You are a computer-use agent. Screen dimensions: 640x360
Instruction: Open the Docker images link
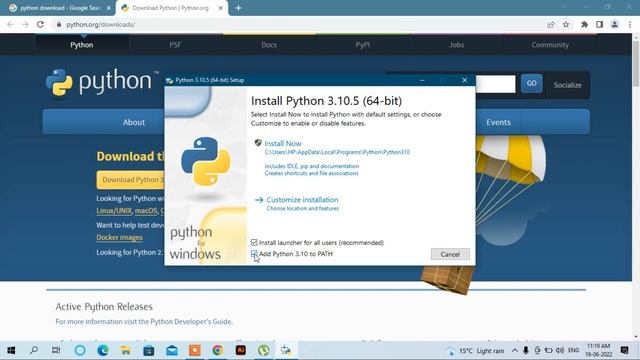pyautogui.click(x=120, y=237)
